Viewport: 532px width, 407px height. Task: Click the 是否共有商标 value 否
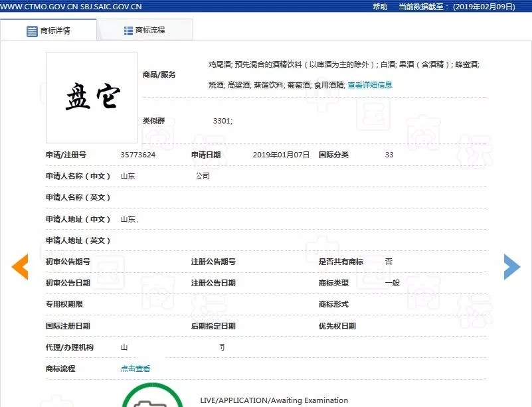coord(388,261)
